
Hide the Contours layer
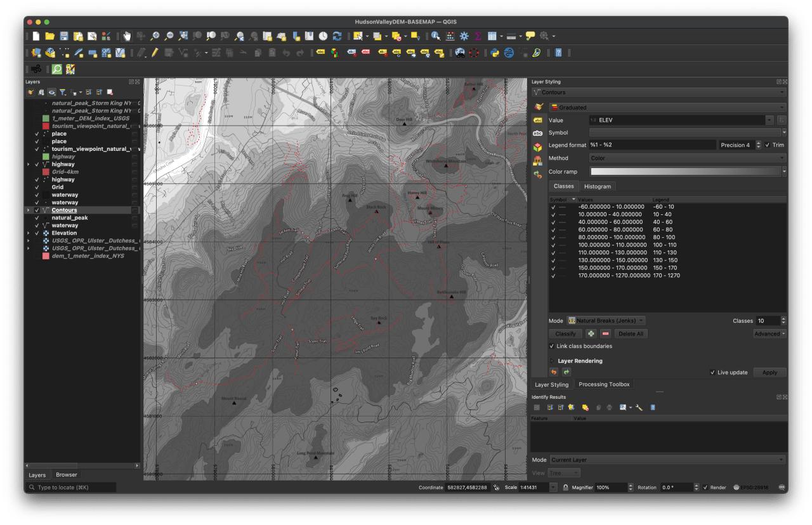[x=37, y=210]
